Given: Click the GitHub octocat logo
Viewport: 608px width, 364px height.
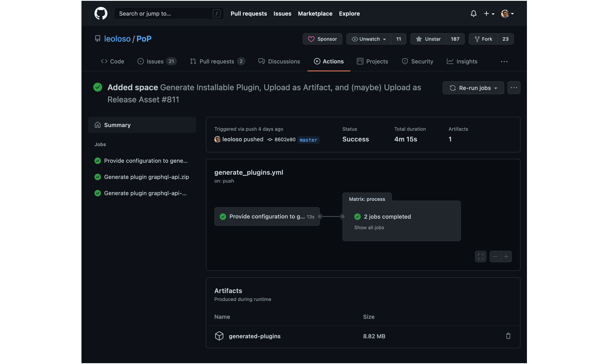Looking at the screenshot, I should pyautogui.click(x=101, y=13).
